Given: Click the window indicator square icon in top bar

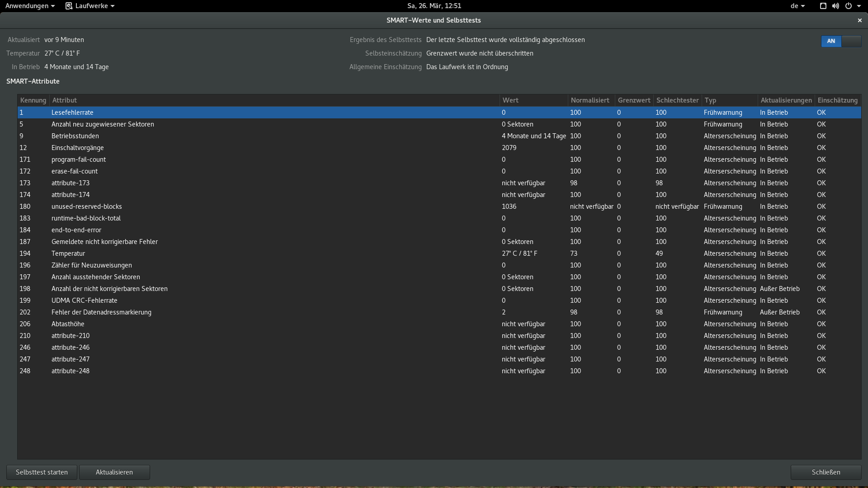Looking at the screenshot, I should pyautogui.click(x=823, y=6).
